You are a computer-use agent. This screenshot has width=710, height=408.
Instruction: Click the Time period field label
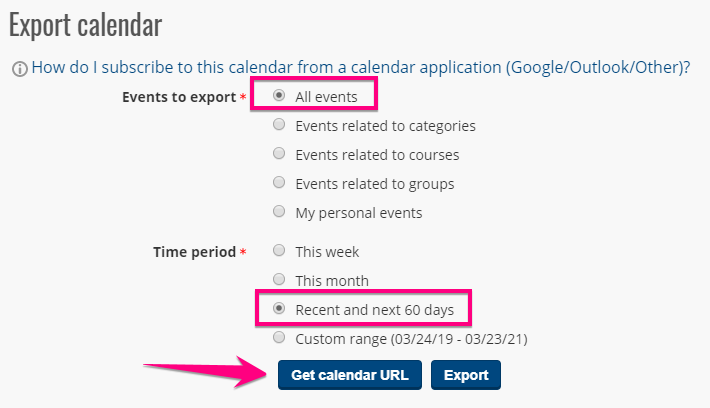point(196,253)
